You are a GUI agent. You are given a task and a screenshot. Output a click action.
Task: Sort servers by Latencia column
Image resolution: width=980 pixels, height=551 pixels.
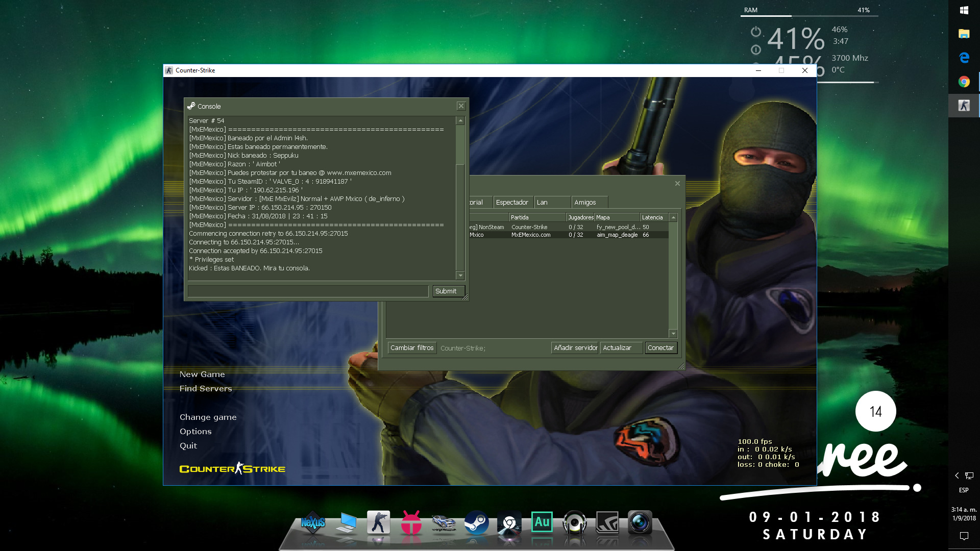[x=654, y=217]
